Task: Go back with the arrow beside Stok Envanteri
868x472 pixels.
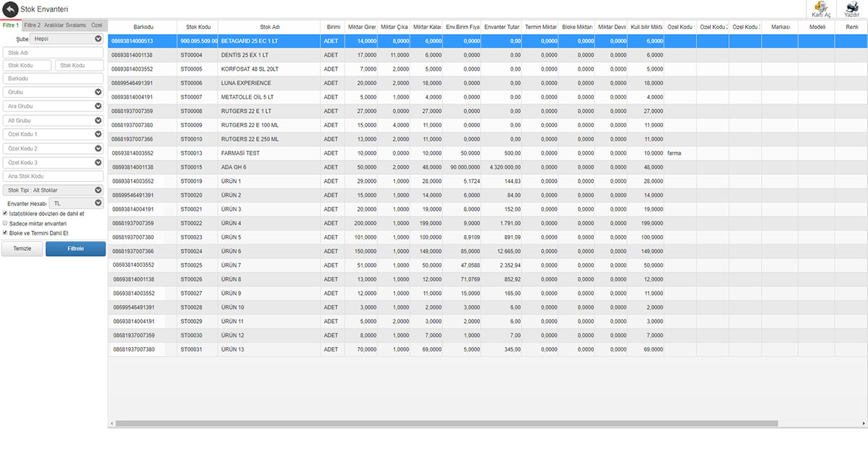Action: coord(10,9)
